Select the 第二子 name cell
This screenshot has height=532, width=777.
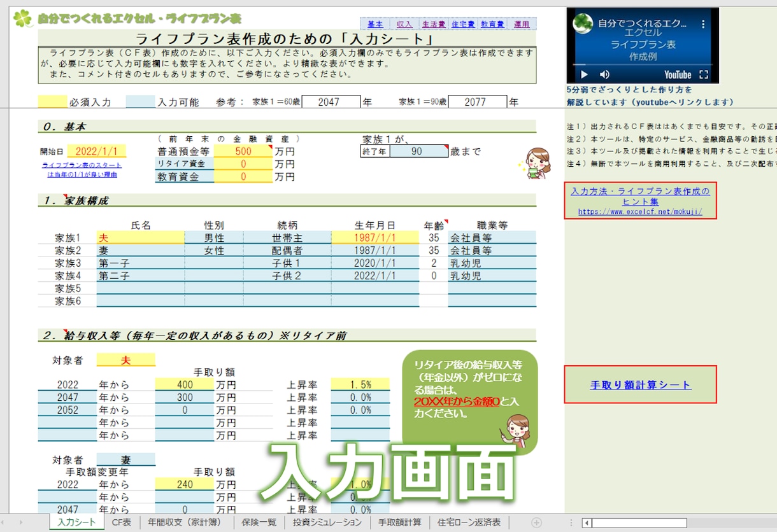(x=141, y=276)
